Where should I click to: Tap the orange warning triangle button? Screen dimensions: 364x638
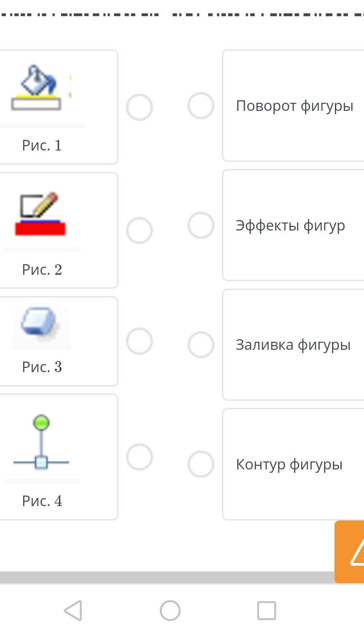click(354, 552)
